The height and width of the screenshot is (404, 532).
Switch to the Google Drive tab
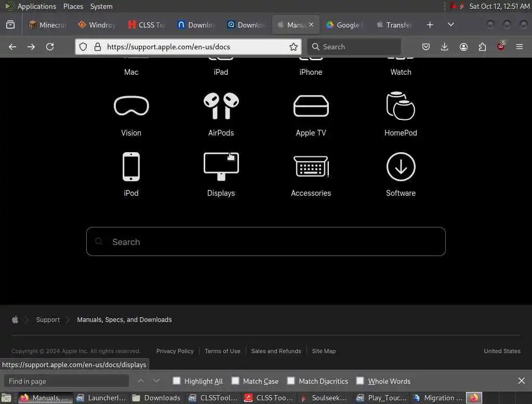345,25
